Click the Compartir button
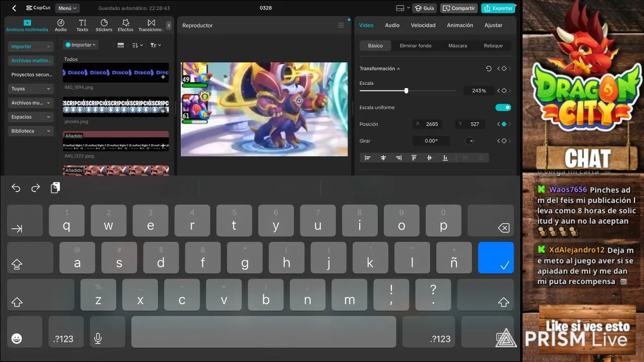 (x=459, y=8)
